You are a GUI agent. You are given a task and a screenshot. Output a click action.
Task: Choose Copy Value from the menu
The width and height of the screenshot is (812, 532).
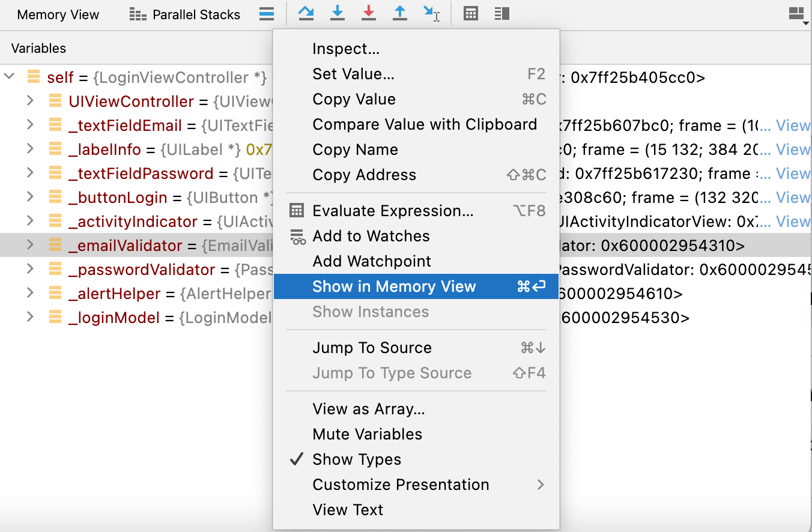point(416,99)
